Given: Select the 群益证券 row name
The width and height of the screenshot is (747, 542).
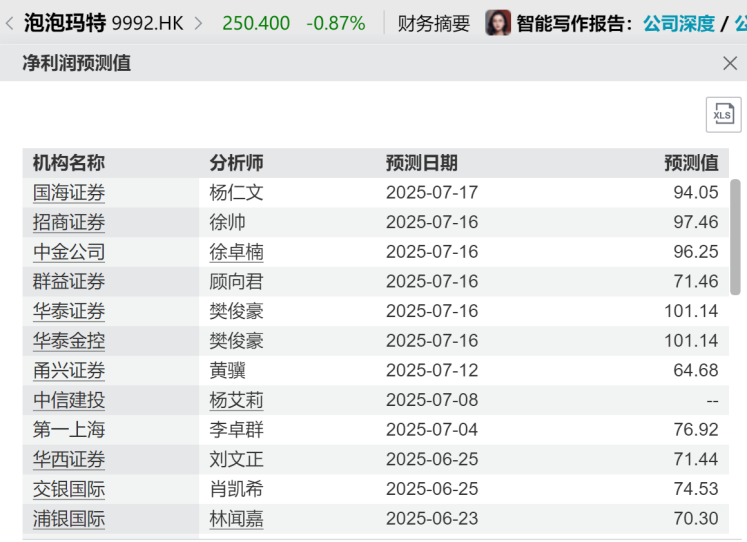Looking at the screenshot, I should pos(69,281).
